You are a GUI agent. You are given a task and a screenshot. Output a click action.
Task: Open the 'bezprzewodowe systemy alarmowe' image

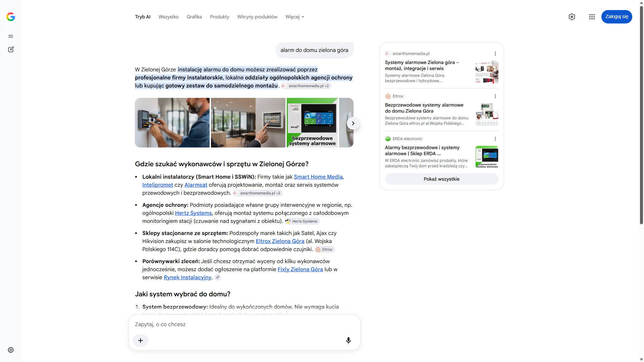click(312, 123)
